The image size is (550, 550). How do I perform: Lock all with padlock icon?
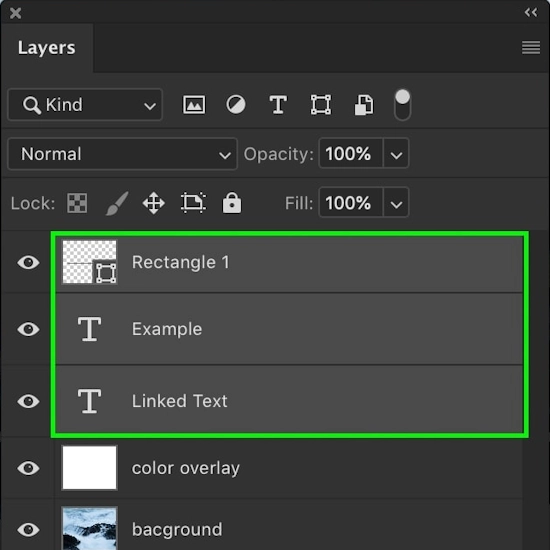pyautogui.click(x=232, y=202)
